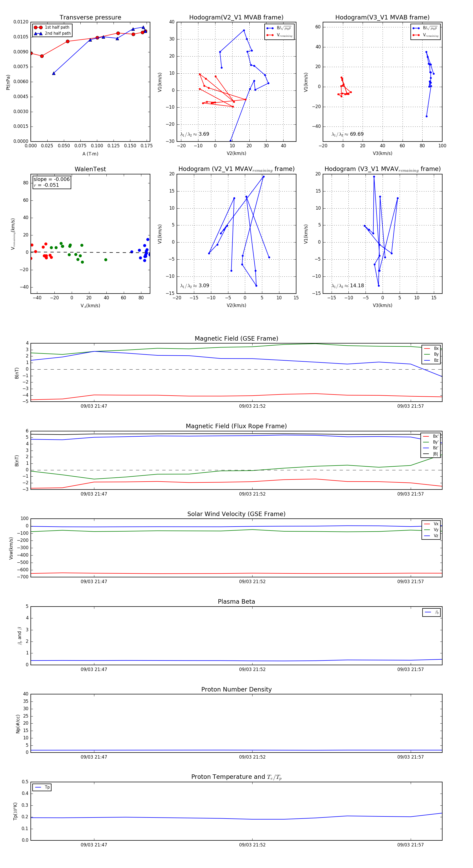473x868 pixels.
Task: Click the 'r = -0.051' annotation text
Action: click(x=46, y=185)
